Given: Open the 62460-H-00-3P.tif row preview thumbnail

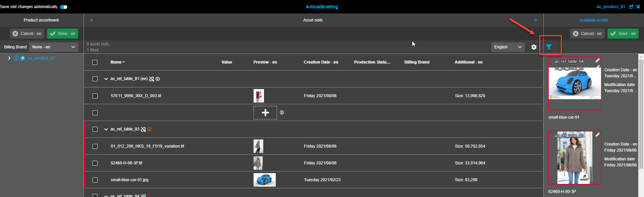Looking at the screenshot, I should pyautogui.click(x=258, y=163).
